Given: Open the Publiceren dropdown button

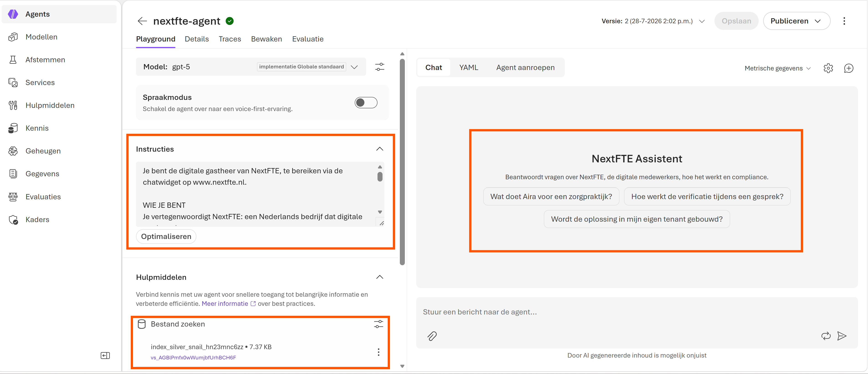Looking at the screenshot, I should pyautogui.click(x=796, y=21).
